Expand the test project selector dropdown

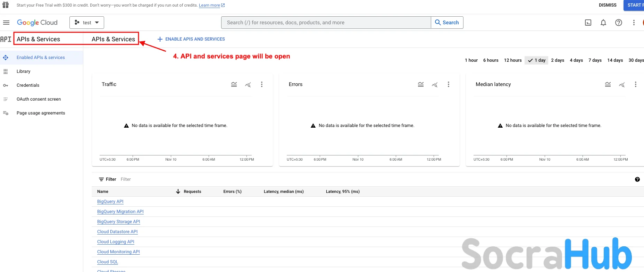[x=87, y=23]
